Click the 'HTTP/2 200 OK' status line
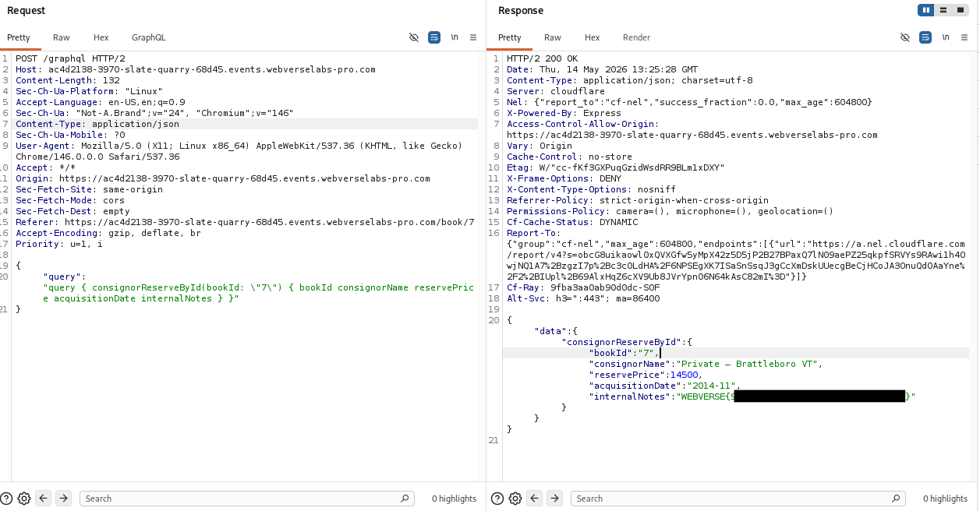 [x=543, y=58]
